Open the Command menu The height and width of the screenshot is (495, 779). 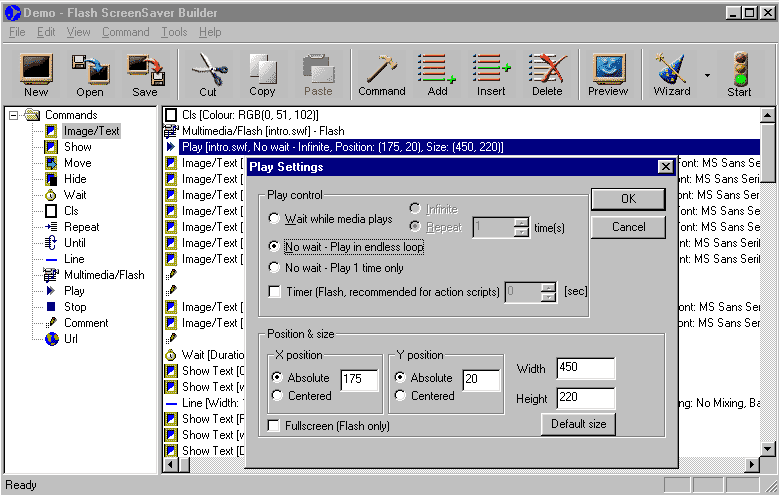tap(125, 32)
